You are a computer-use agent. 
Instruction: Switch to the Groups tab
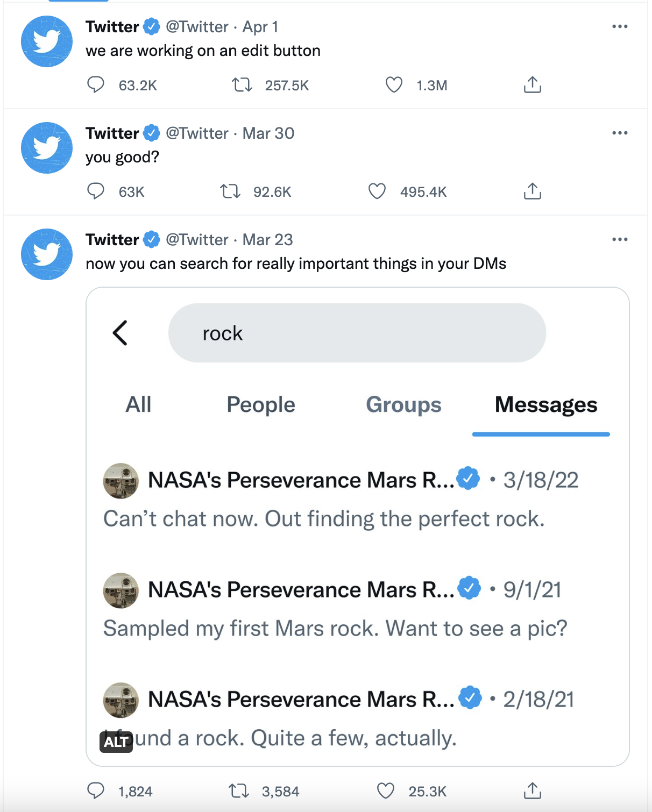(403, 404)
